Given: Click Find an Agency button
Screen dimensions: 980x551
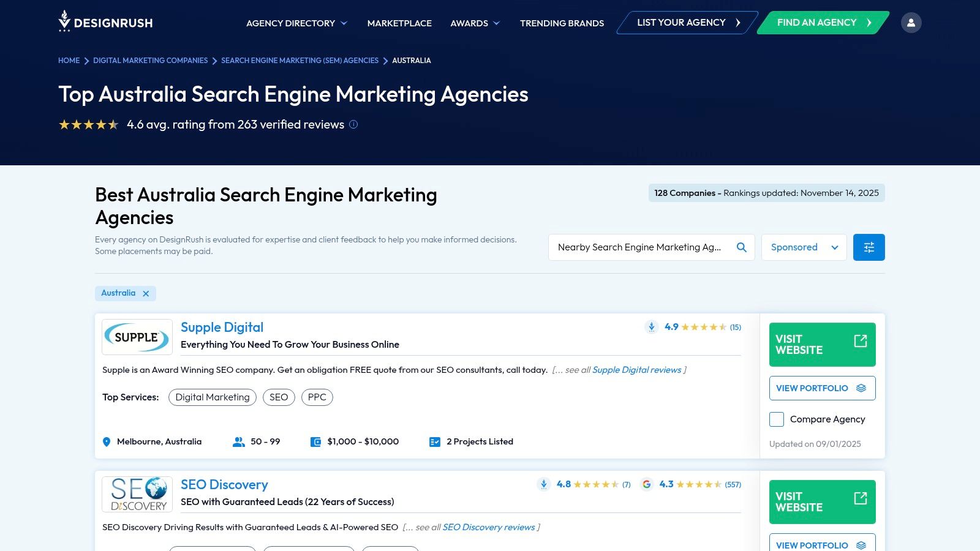Looking at the screenshot, I should point(823,23).
